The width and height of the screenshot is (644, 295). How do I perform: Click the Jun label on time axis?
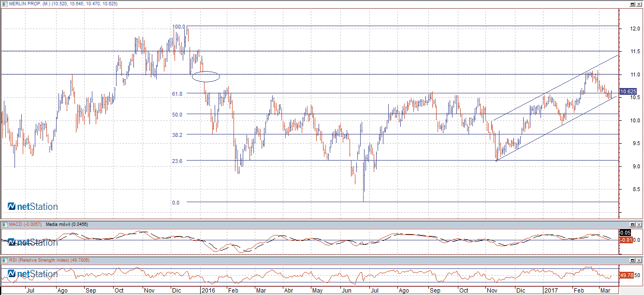[x=346, y=291]
